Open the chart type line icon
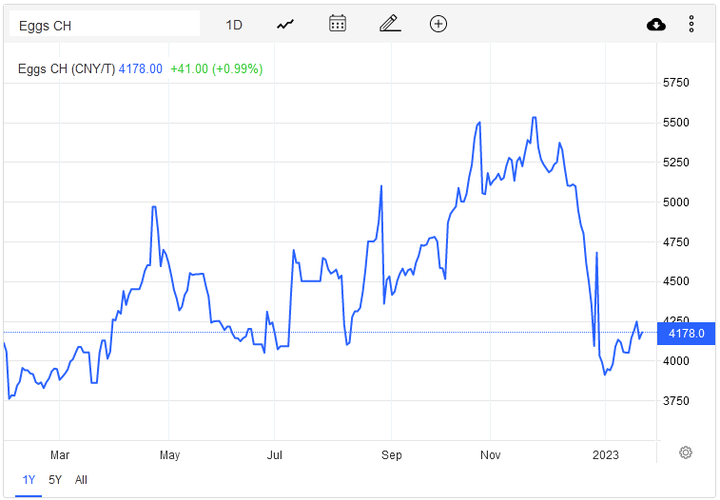720x500 pixels. pyautogui.click(x=285, y=24)
